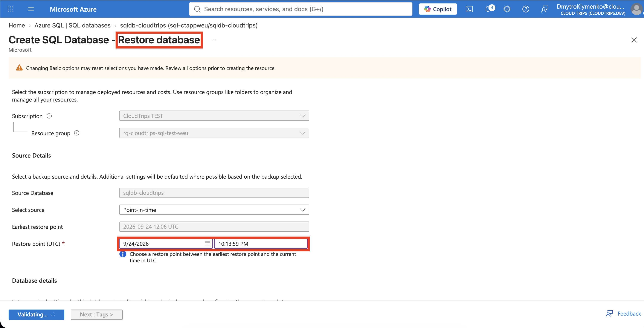Click the Database details heading
Image resolution: width=644 pixels, height=328 pixels.
[x=35, y=281]
